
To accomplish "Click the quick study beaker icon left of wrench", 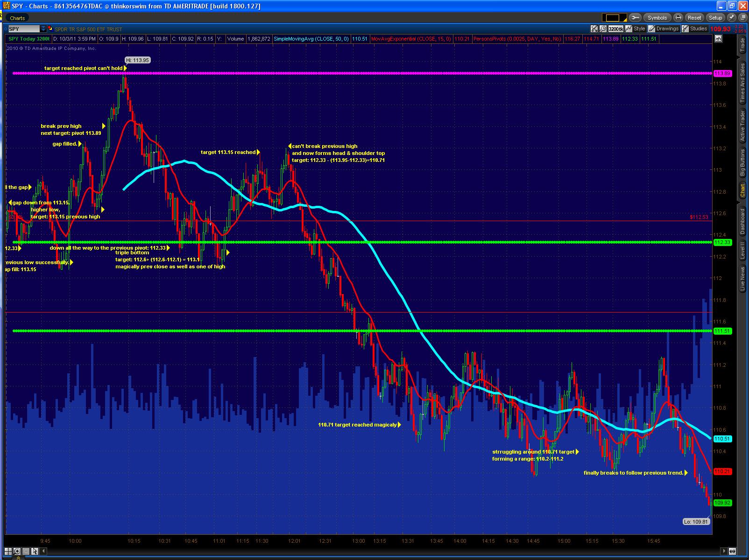I will 594,28.
